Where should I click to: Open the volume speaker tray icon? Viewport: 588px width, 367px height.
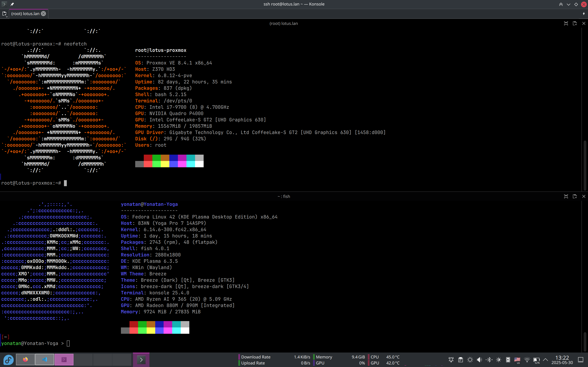(x=479, y=360)
